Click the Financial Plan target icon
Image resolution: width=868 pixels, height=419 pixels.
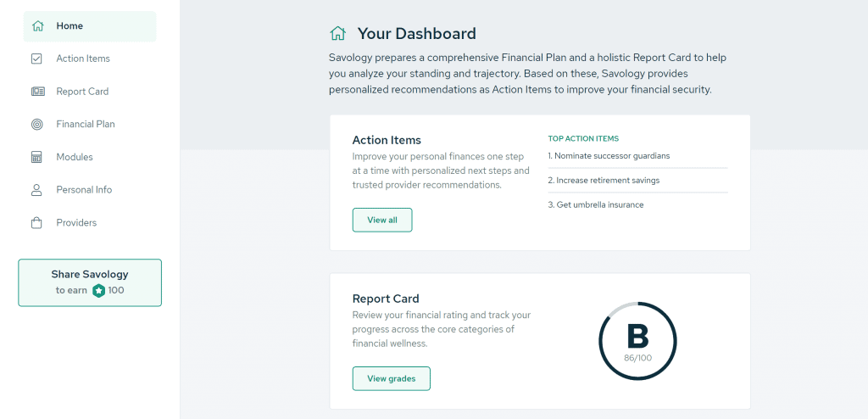tap(36, 124)
